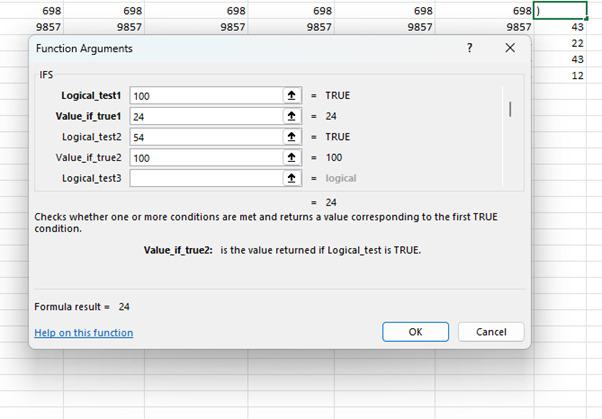The width and height of the screenshot is (602, 419).
Task: Focus the empty Logical_test3 field
Action: (x=206, y=178)
